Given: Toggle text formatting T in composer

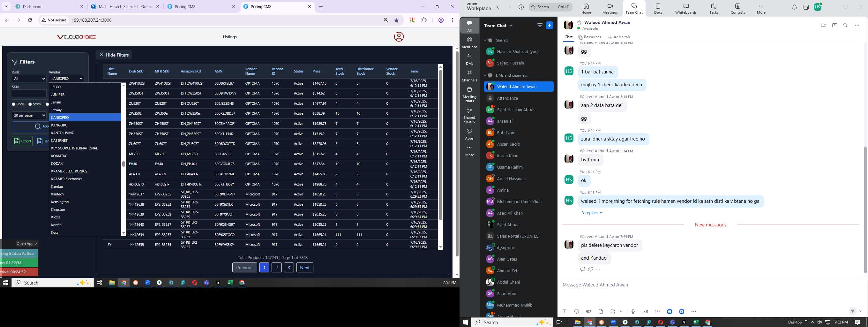Looking at the screenshot, I should [565, 311].
